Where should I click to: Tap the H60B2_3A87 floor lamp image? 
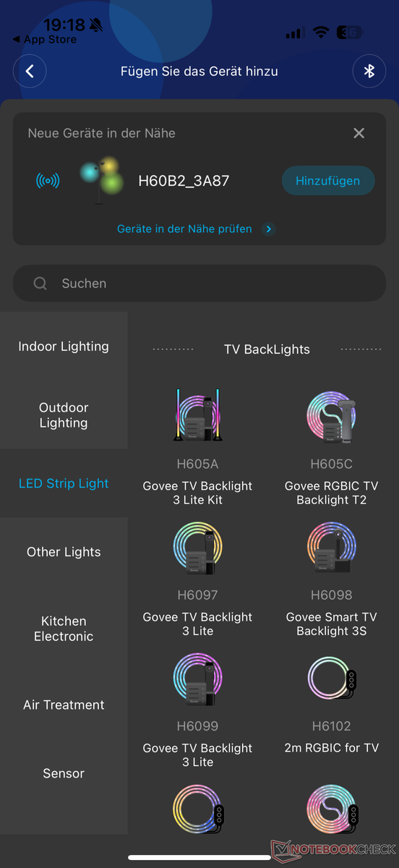[x=101, y=181]
